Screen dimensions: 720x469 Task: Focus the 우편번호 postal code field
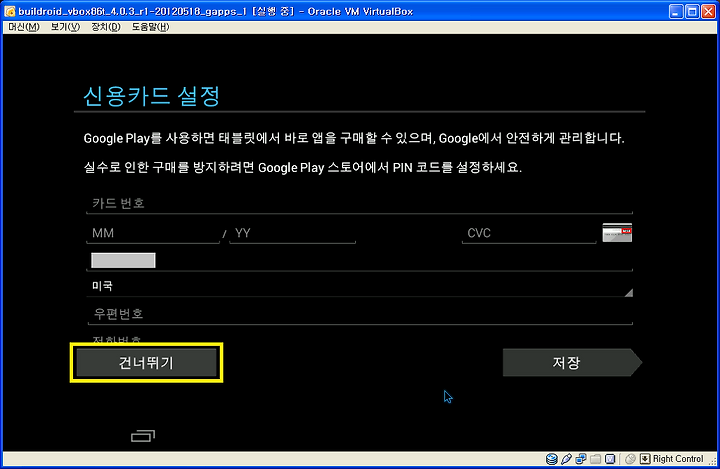point(360,314)
